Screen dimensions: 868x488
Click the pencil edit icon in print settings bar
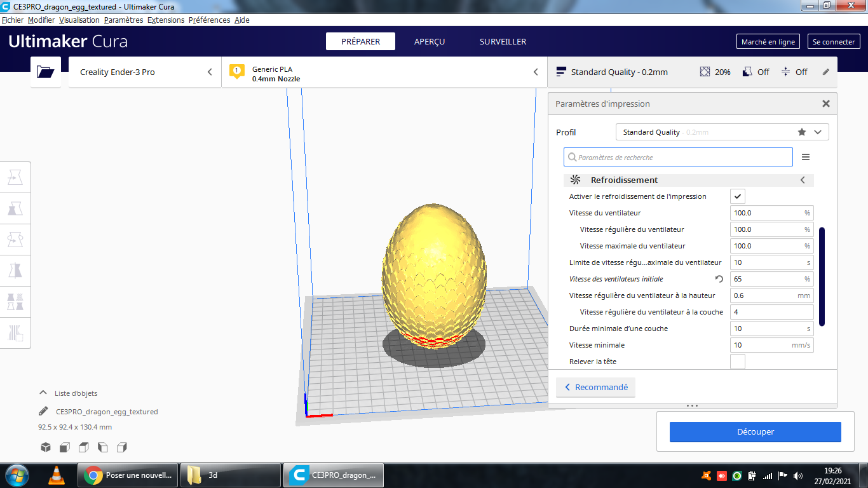coord(826,72)
